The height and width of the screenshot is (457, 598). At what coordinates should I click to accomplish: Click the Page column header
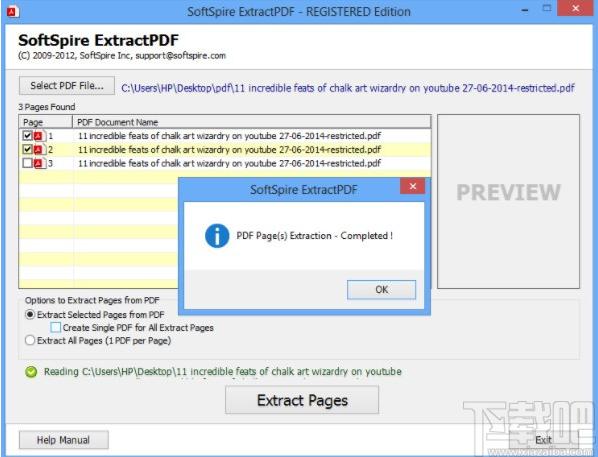coord(46,122)
